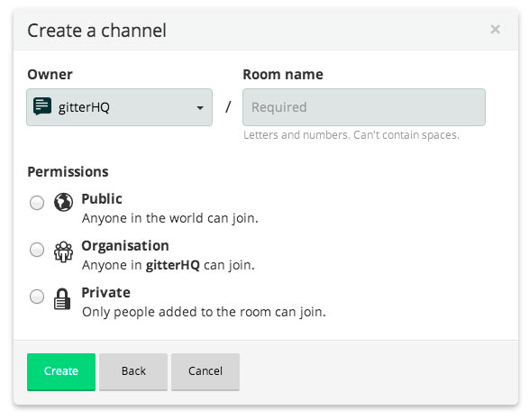Click the Create button
Image resolution: width=529 pixels, height=420 pixels.
click(61, 371)
